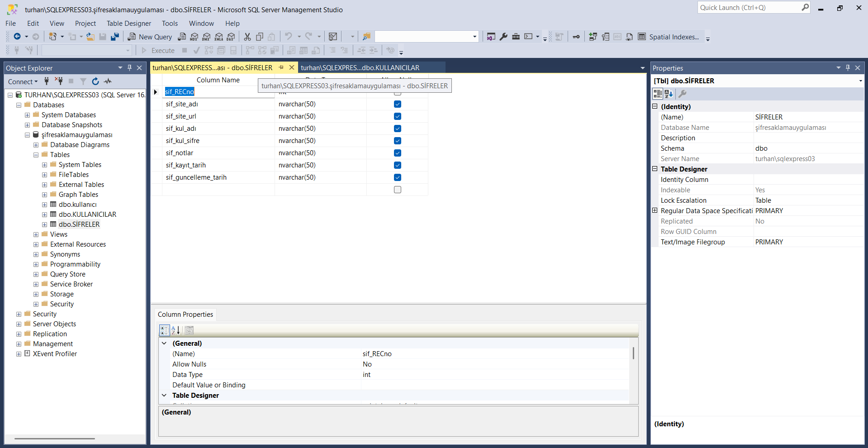Click the XMLA query icon

point(219,37)
